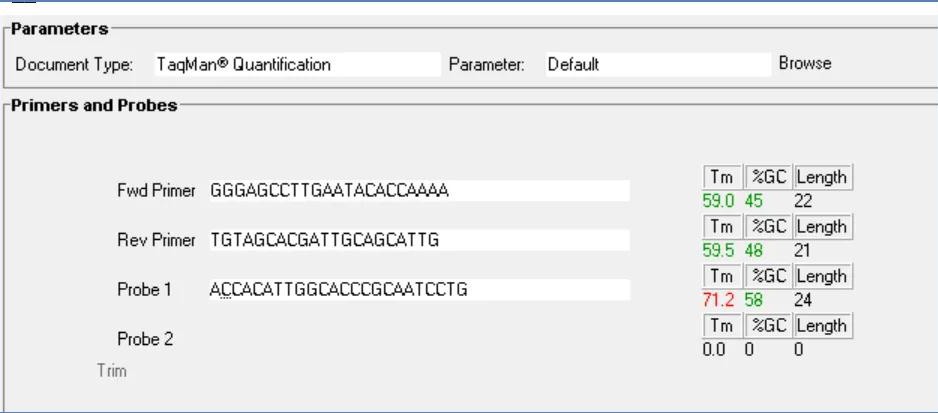
Task: Click the Tm header for Probe 2
Action: 722,326
